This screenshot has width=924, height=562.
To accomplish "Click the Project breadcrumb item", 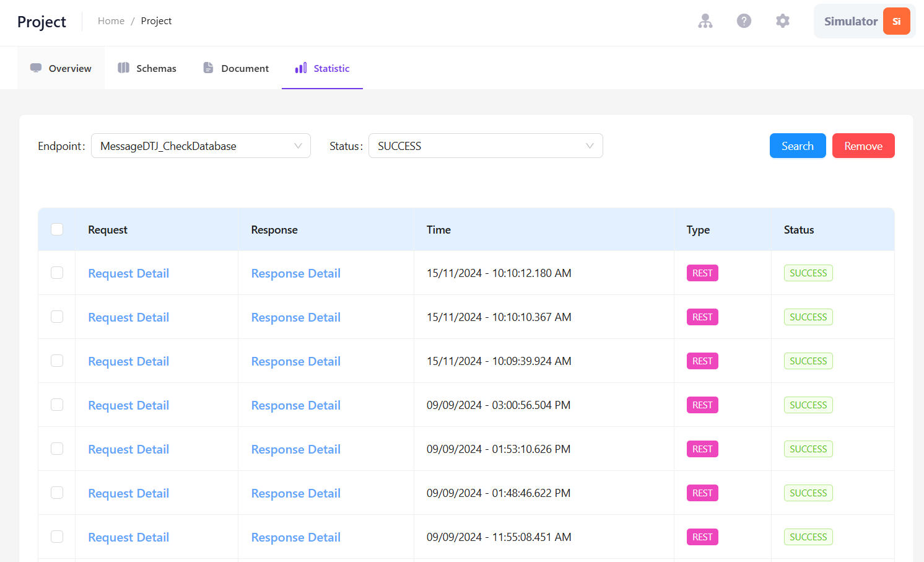I will (156, 21).
